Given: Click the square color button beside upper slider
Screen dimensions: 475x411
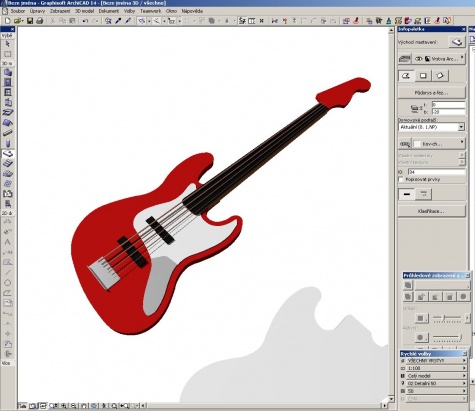Looking at the screenshot, I should pos(421,318).
